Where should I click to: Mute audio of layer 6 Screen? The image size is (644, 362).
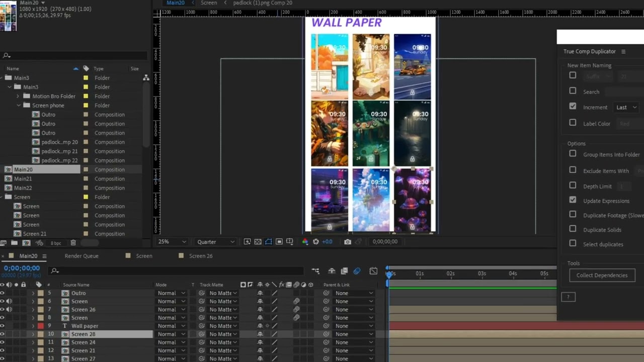coord(9,301)
